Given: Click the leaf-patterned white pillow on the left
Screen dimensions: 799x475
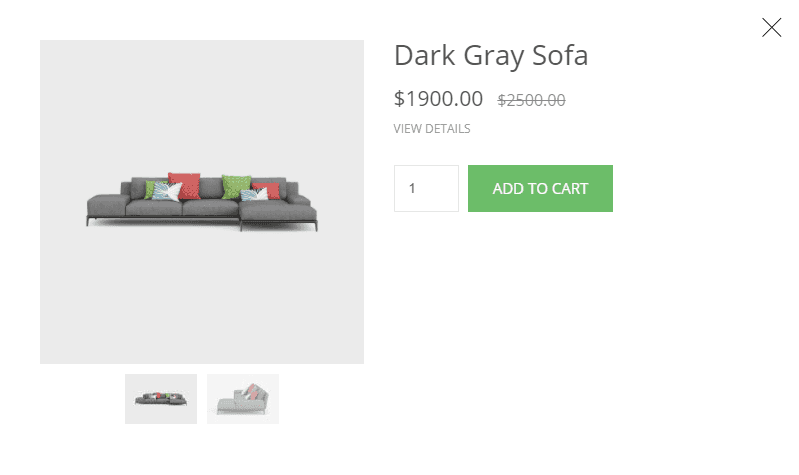Looking at the screenshot, I should click(167, 192).
